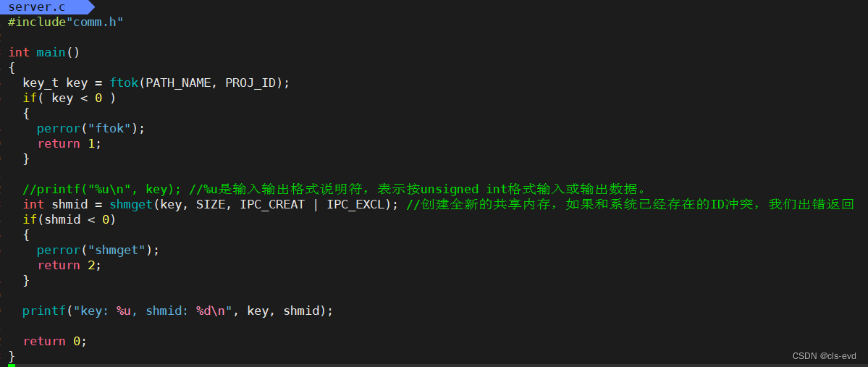Click the perror("ftok") statement
The image size is (868, 367).
90,128
